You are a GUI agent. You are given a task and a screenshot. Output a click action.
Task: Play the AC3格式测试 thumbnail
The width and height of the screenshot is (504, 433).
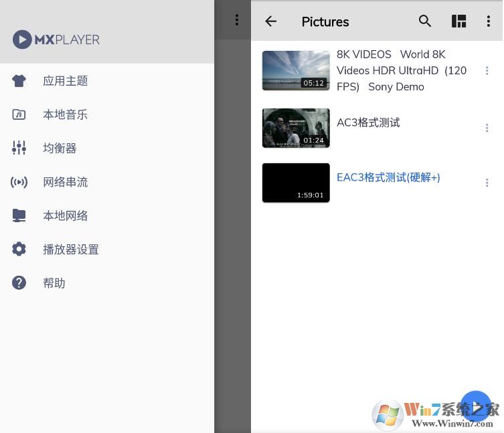(x=296, y=128)
